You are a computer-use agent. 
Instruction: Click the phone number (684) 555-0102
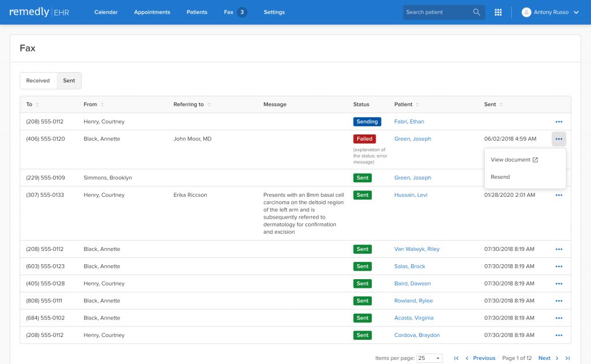tap(46, 318)
